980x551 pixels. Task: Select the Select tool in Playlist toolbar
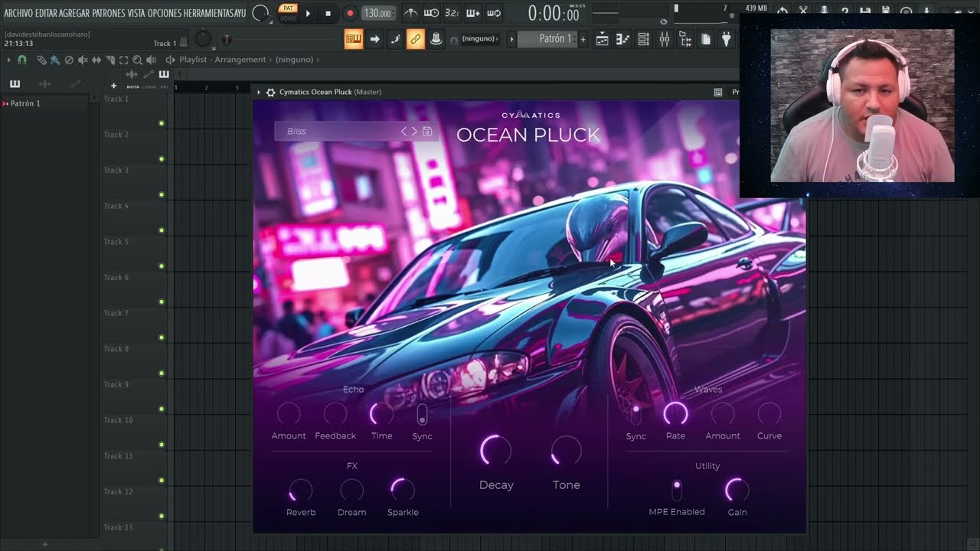(x=123, y=60)
